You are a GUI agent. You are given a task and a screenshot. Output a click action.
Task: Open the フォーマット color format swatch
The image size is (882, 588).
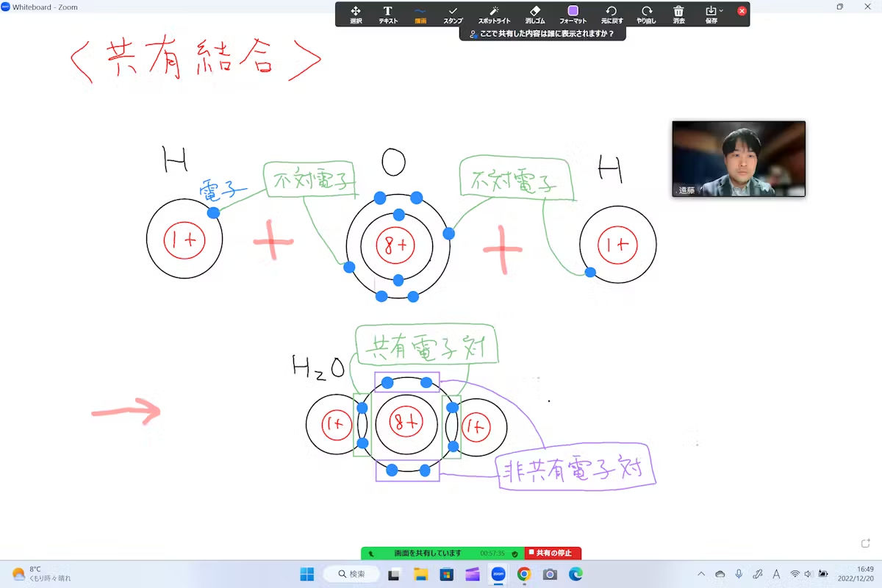[573, 15]
